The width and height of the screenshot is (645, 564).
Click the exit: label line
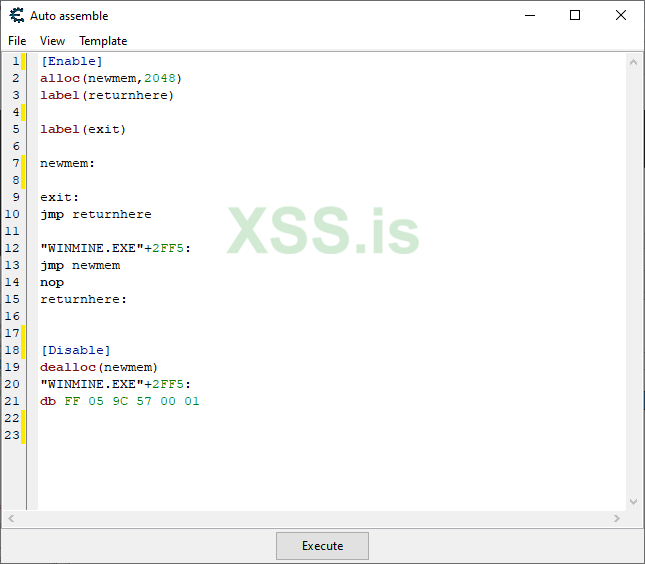pyautogui.click(x=59, y=197)
